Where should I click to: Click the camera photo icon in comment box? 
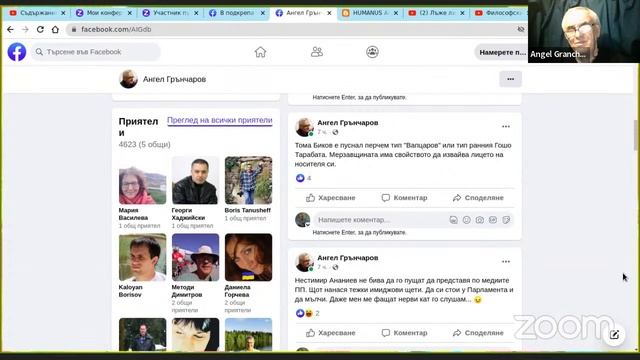[x=480, y=220]
